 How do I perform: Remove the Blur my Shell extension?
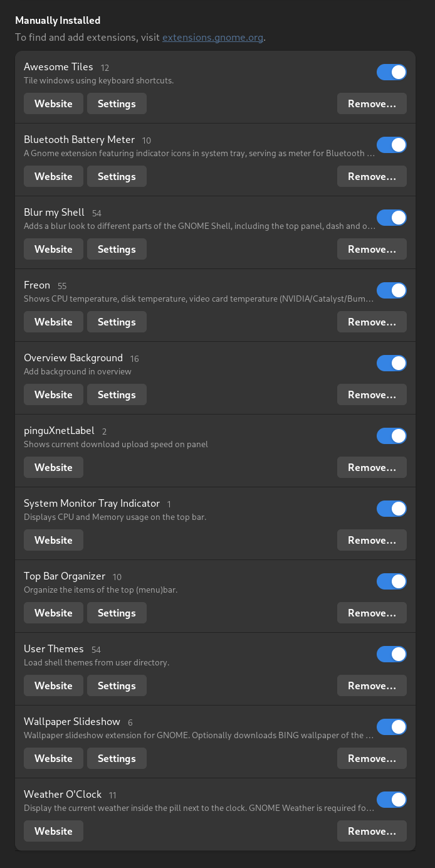tap(372, 249)
